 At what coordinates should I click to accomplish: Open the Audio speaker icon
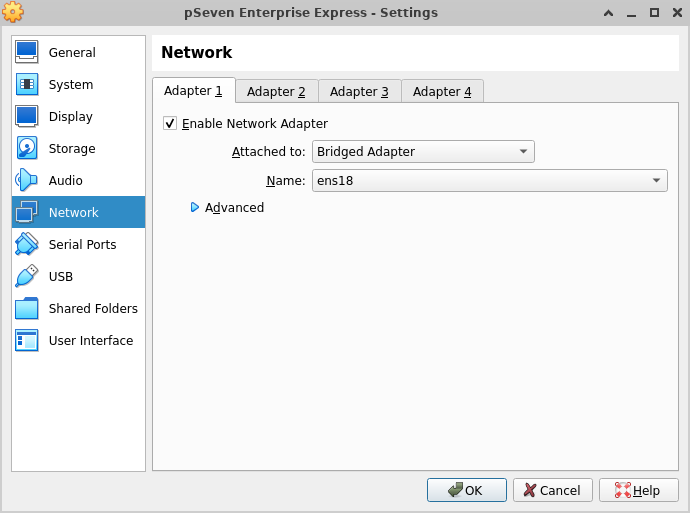coord(27,180)
